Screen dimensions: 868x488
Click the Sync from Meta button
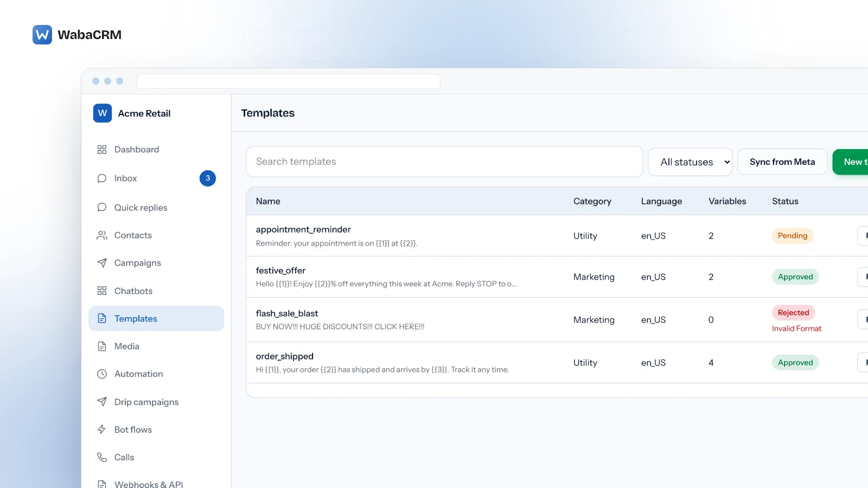pos(782,162)
